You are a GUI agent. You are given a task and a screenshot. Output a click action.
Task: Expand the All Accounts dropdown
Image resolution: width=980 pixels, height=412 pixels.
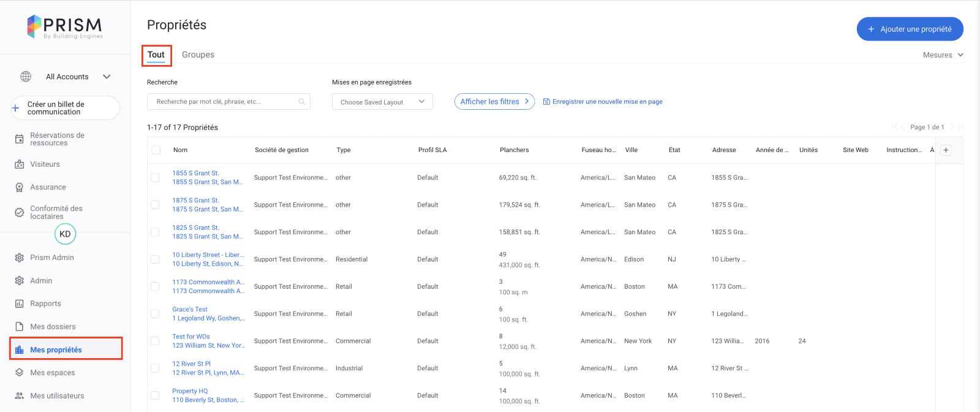107,77
